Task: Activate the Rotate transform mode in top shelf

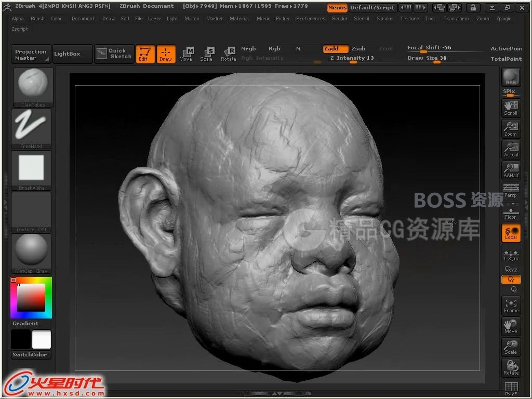Action: click(229, 54)
